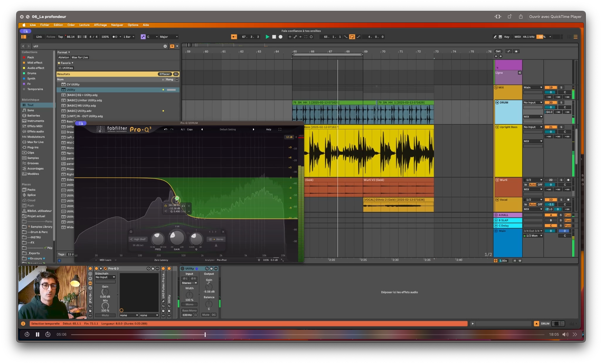The image size is (602, 364).
Task: Open the scale mode Major dropdown
Action: pyautogui.click(x=169, y=37)
